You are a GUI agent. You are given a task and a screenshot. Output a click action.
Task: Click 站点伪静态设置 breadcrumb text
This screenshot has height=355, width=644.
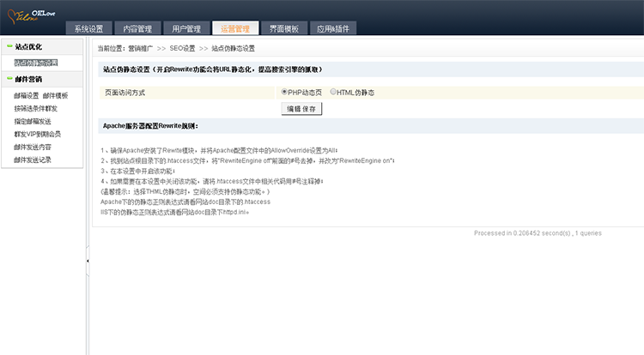point(233,48)
